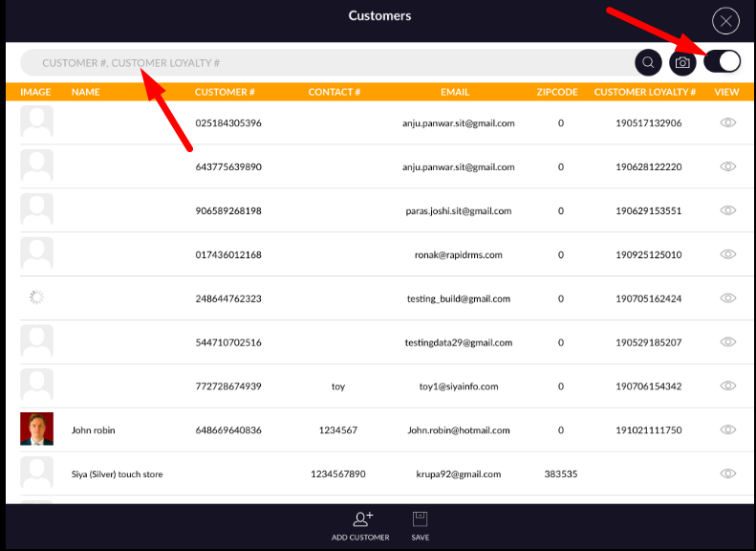The height and width of the screenshot is (551, 756).
Task: Close the Customers dialog
Action: pos(726,20)
